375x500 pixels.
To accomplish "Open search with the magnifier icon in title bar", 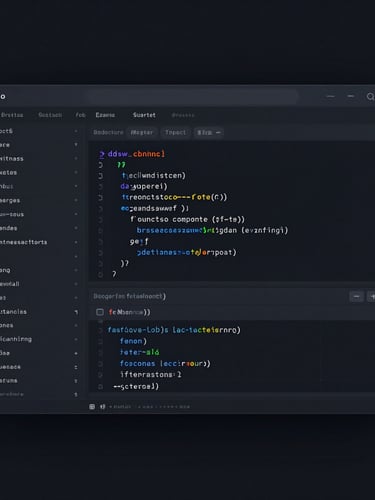I will pos(370,97).
